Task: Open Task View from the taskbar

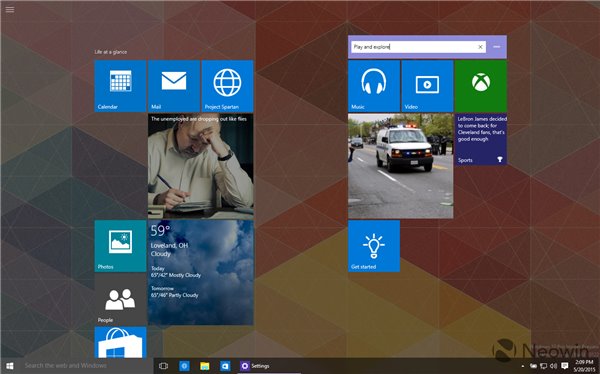Action: tap(163, 366)
